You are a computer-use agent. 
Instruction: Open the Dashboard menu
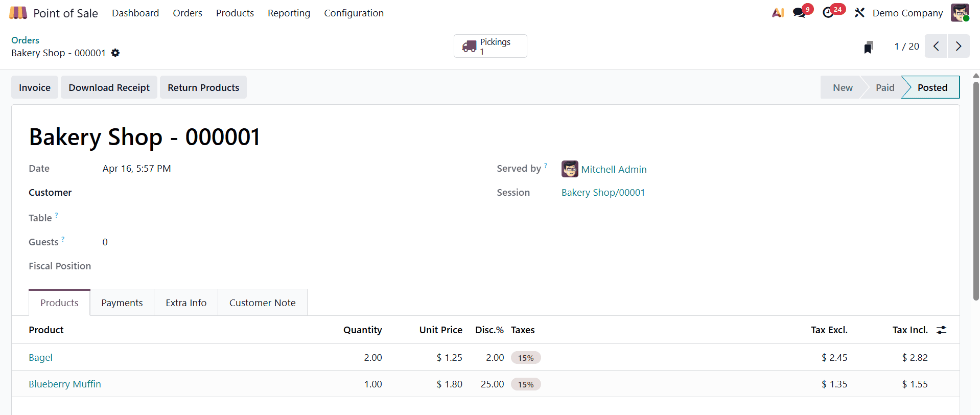pos(135,13)
